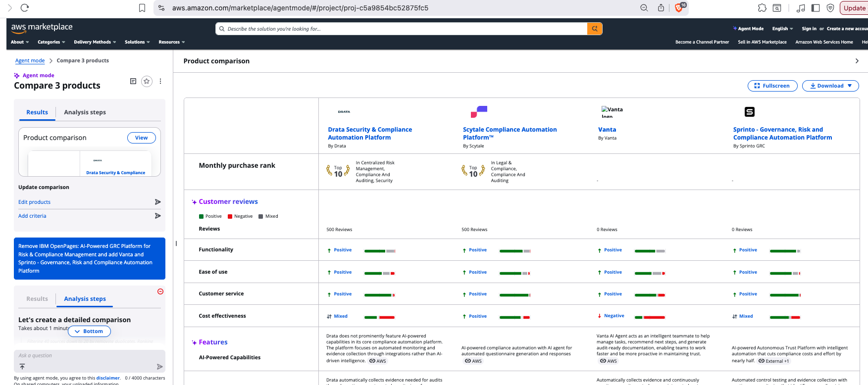
Task: Open the Delivery Methods menu
Action: (95, 42)
